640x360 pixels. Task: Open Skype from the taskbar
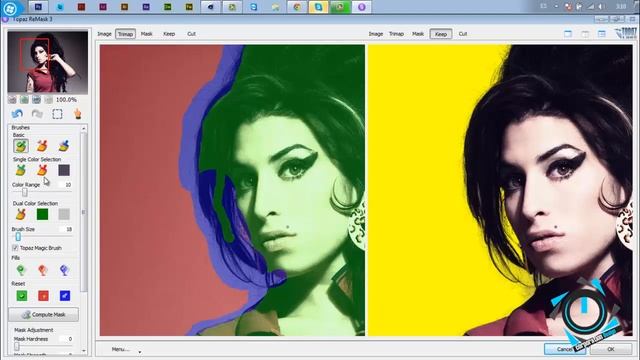click(318, 7)
